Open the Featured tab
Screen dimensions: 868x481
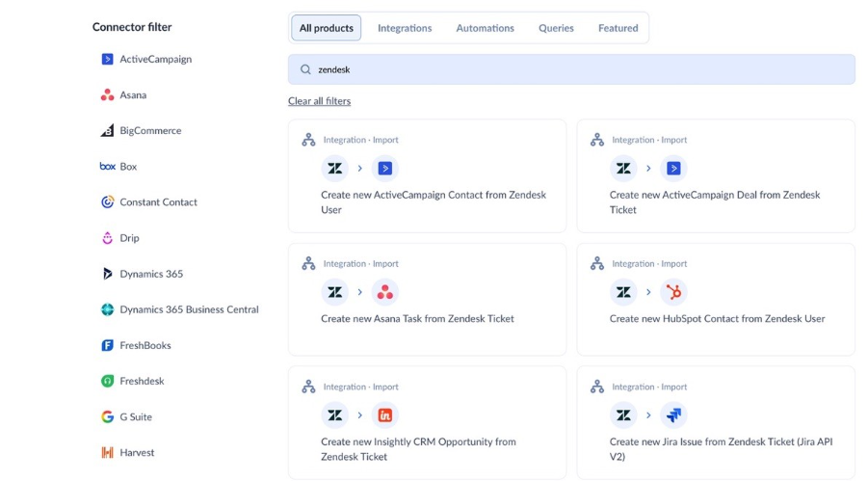[x=618, y=28]
